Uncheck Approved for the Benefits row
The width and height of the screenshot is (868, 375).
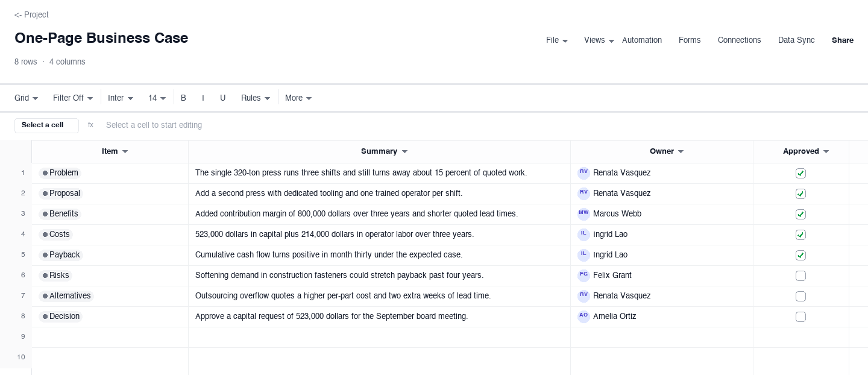[800, 214]
